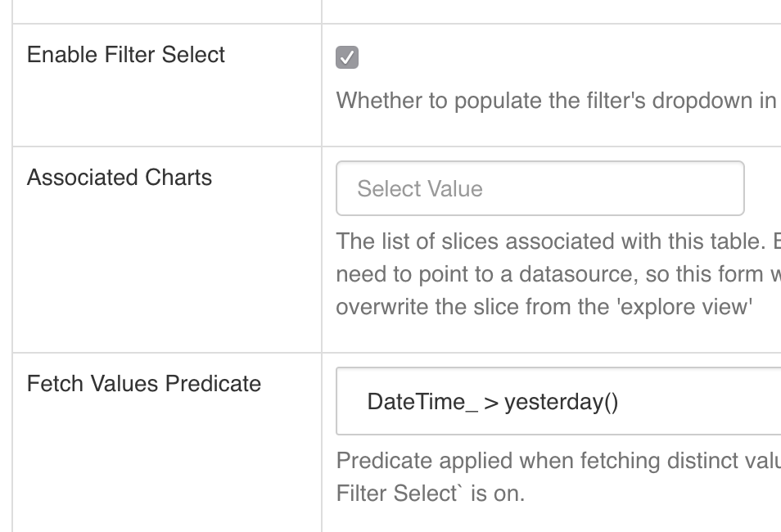Screen dimensions: 781x532
Task: Click the Enable Filter Select label
Action: (x=125, y=55)
